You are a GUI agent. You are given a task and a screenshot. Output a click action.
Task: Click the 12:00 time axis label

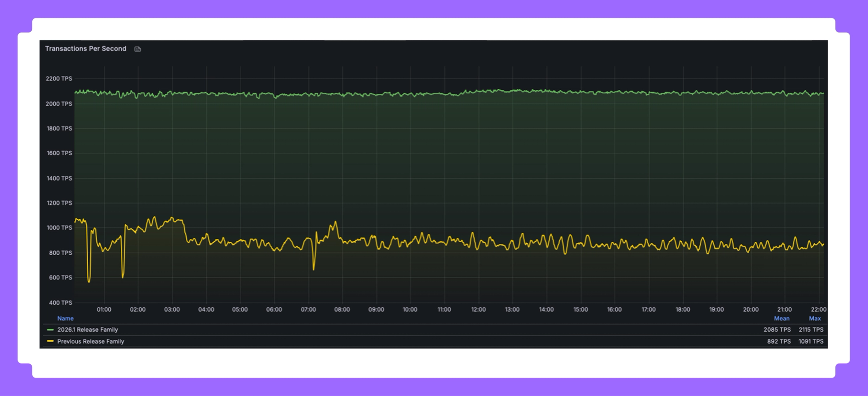[x=478, y=309]
